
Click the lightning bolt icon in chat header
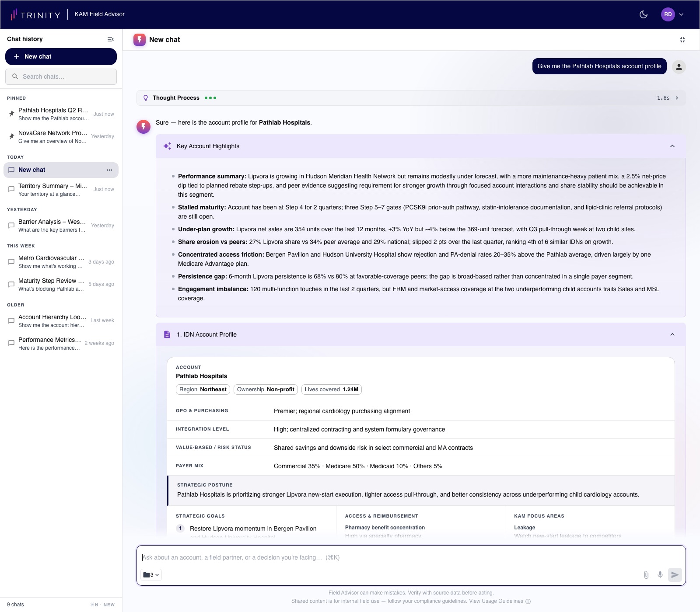click(x=140, y=40)
